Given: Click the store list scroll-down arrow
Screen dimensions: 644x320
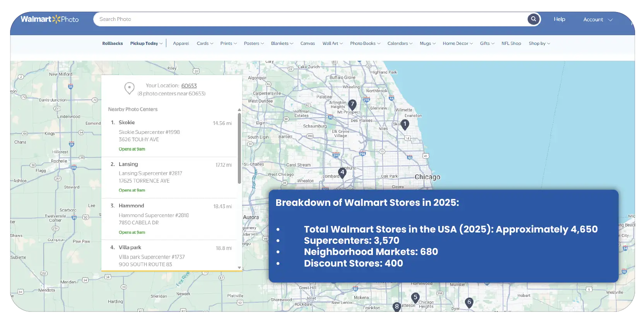Looking at the screenshot, I should pyautogui.click(x=239, y=268).
